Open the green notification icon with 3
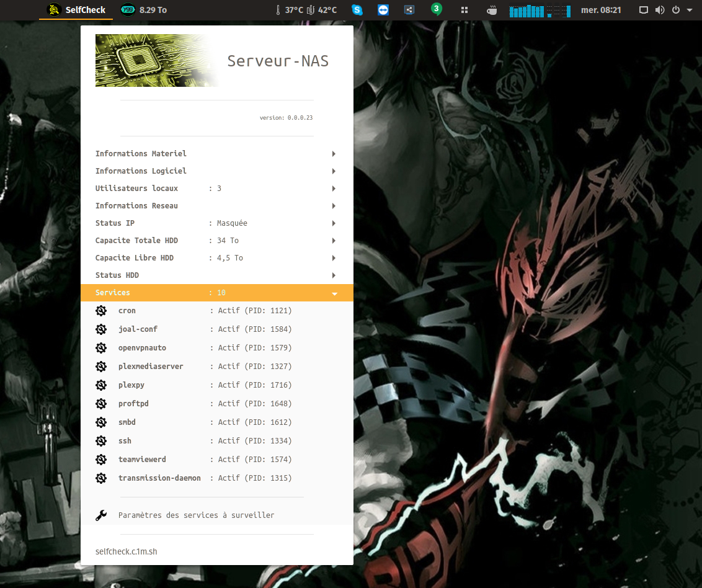 click(x=437, y=9)
